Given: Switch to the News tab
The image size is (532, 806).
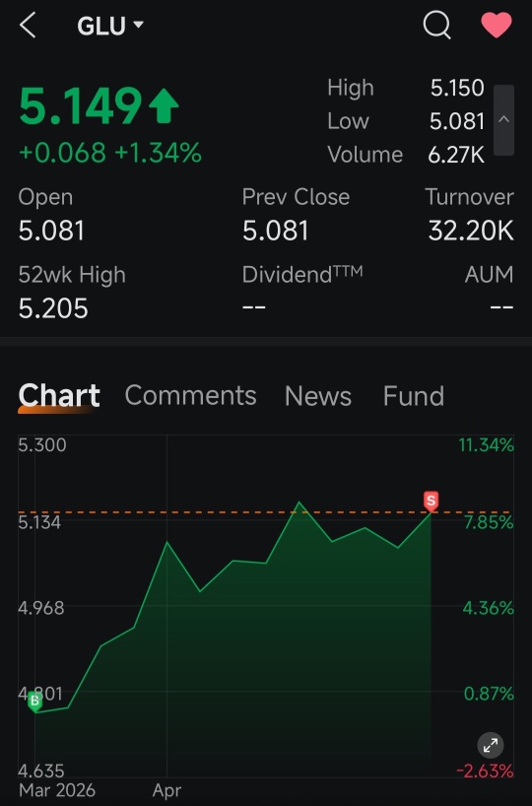Looking at the screenshot, I should point(318,396).
